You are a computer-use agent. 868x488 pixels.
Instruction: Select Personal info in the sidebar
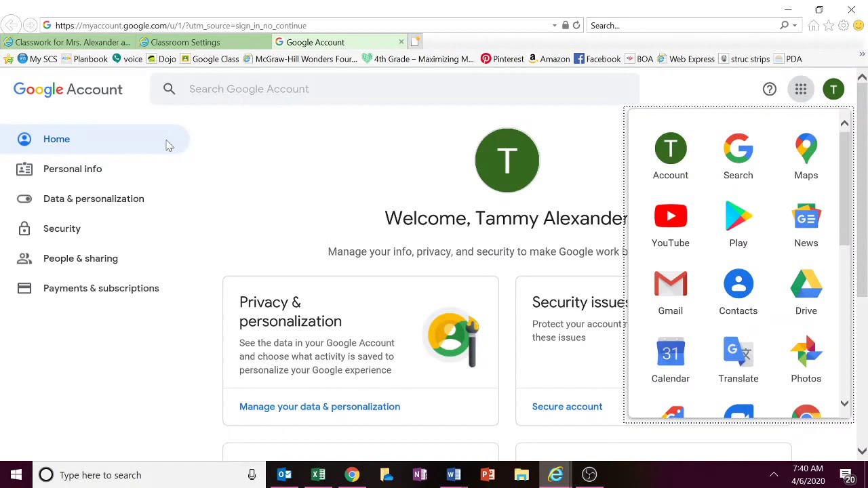(x=95, y=169)
